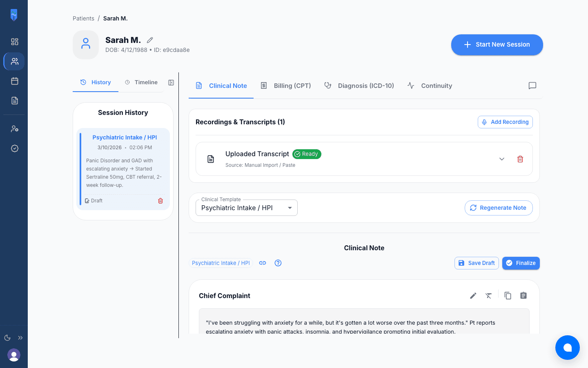This screenshot has width=588, height=368.
Task: Click the Chief Complaint text area
Action: click(364, 321)
